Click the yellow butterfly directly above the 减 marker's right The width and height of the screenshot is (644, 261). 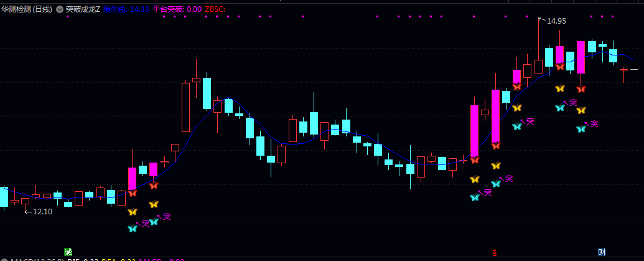pyautogui.click(x=133, y=212)
